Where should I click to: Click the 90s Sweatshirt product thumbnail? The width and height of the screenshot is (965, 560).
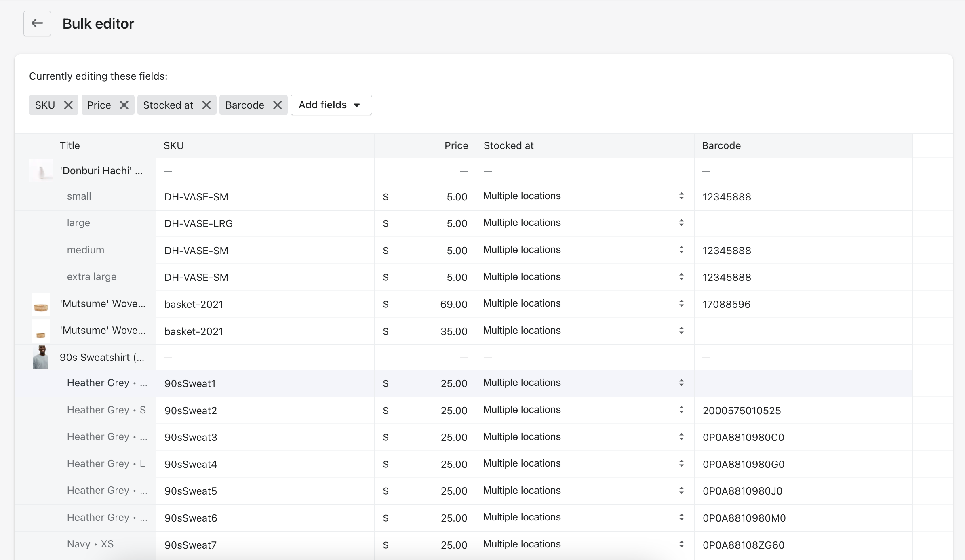(41, 358)
